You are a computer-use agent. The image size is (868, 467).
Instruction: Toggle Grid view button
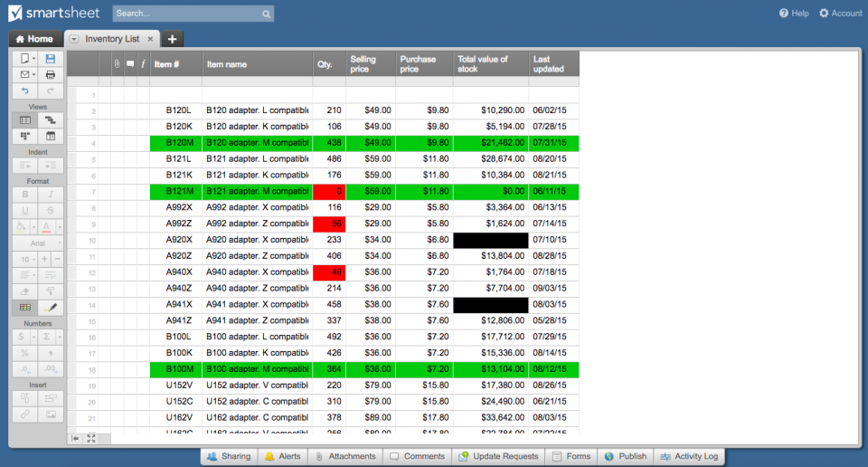tap(25, 119)
